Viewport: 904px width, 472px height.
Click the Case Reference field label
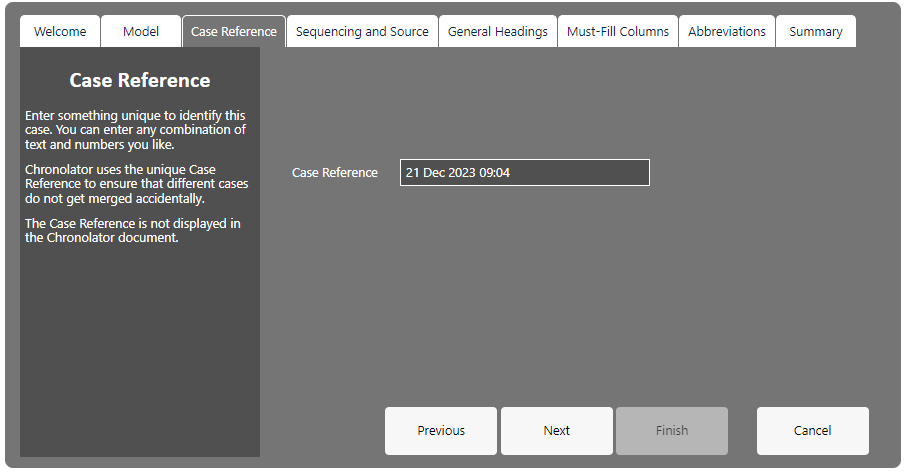point(334,172)
